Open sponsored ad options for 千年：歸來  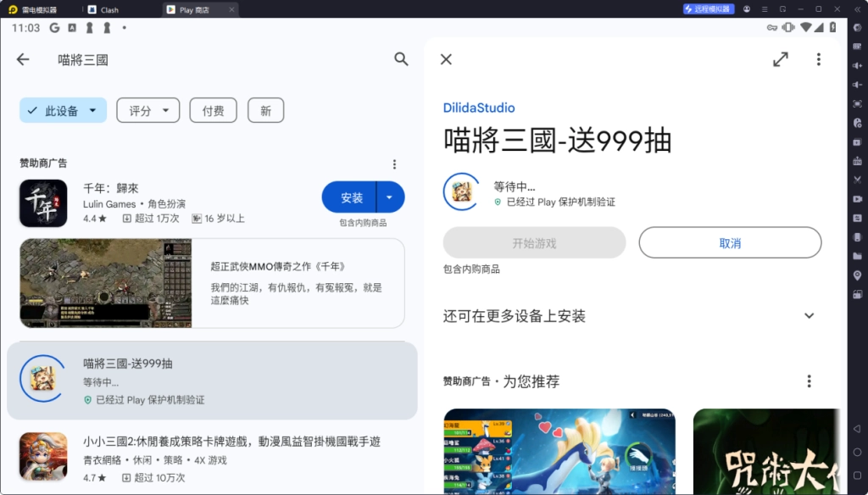click(394, 164)
